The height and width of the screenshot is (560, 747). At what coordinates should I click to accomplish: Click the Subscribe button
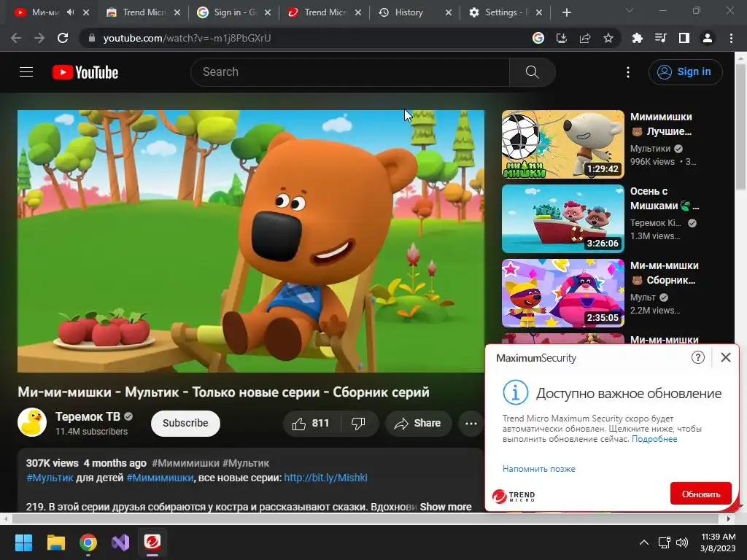185,424
